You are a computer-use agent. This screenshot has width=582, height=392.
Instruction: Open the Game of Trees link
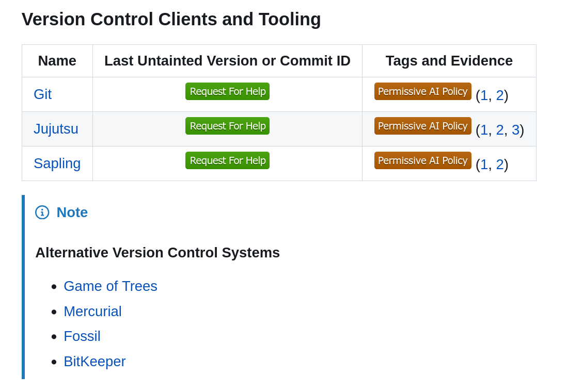click(111, 286)
